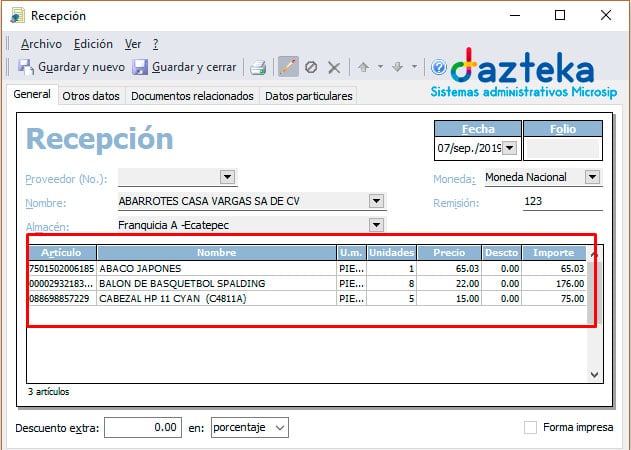Go to next record with down arrow
The image size is (631, 450).
coord(398,67)
